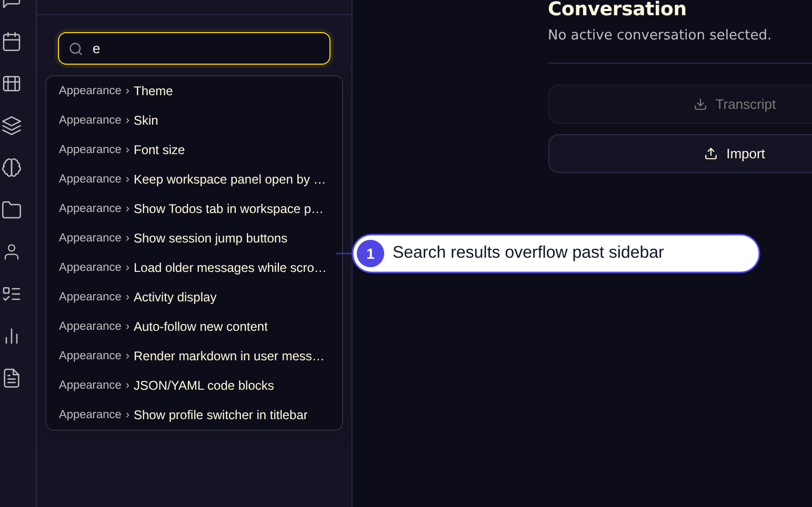
Task: Open the table grid icon in sidebar
Action: (x=12, y=84)
